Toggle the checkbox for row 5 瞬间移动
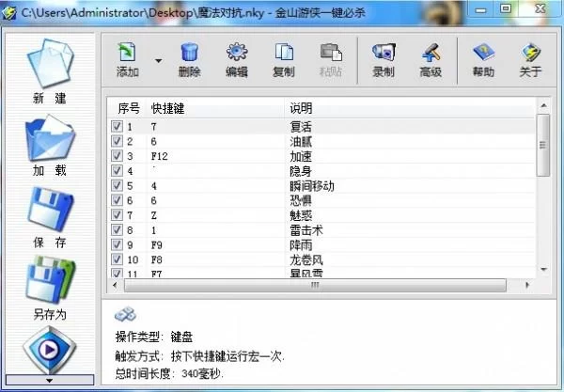The width and height of the screenshot is (564, 392). (x=117, y=185)
